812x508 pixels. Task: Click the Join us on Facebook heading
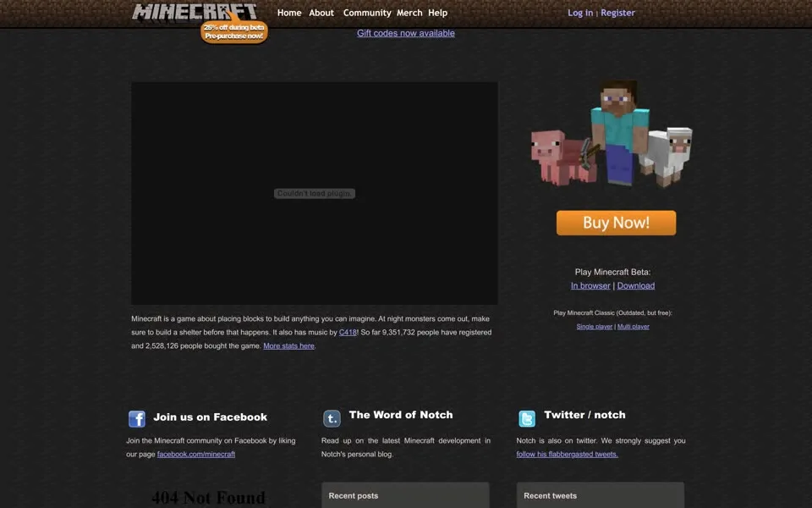[211, 417]
